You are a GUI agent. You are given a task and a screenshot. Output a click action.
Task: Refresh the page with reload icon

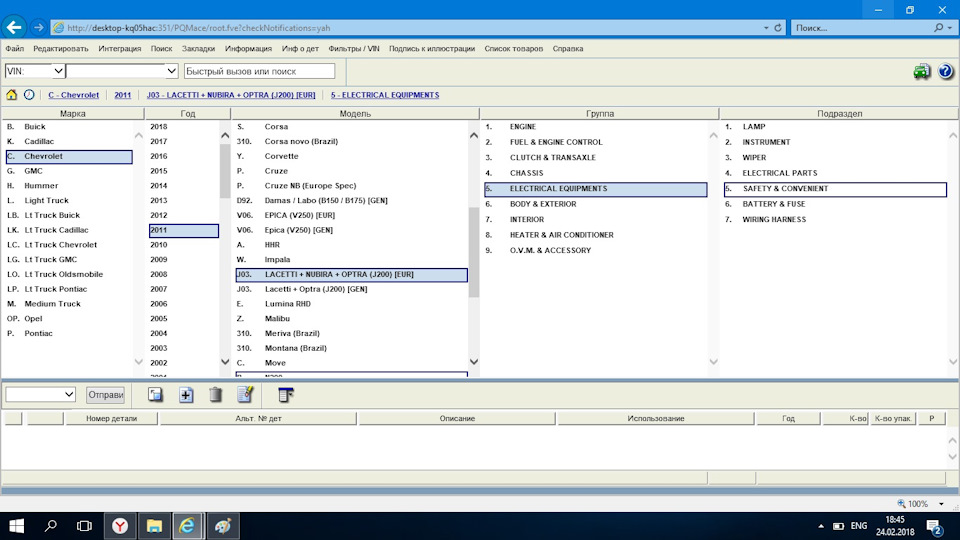(x=778, y=28)
